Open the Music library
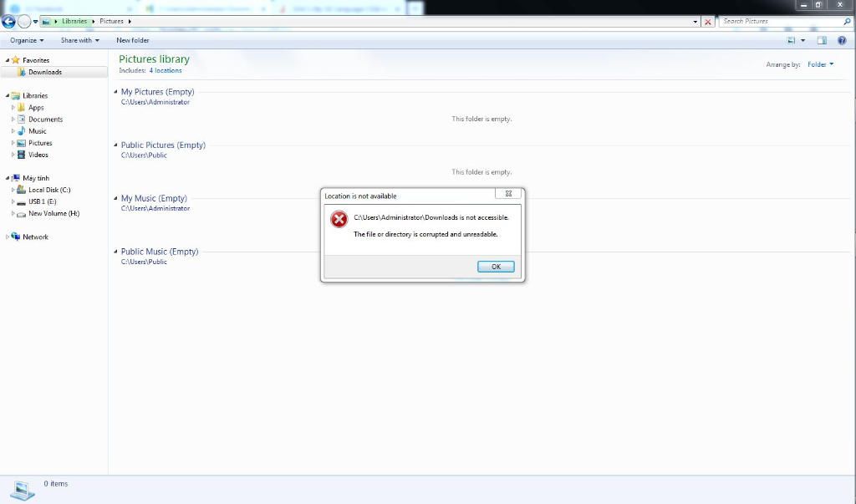This screenshot has width=856, height=504. point(37,131)
